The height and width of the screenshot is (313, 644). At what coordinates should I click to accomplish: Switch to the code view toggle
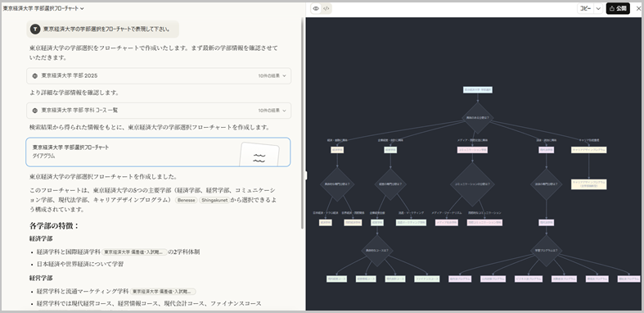[327, 8]
